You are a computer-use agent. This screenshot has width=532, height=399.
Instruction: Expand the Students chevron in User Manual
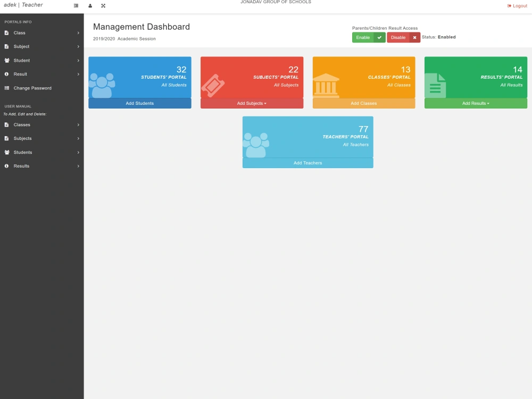[78, 152]
